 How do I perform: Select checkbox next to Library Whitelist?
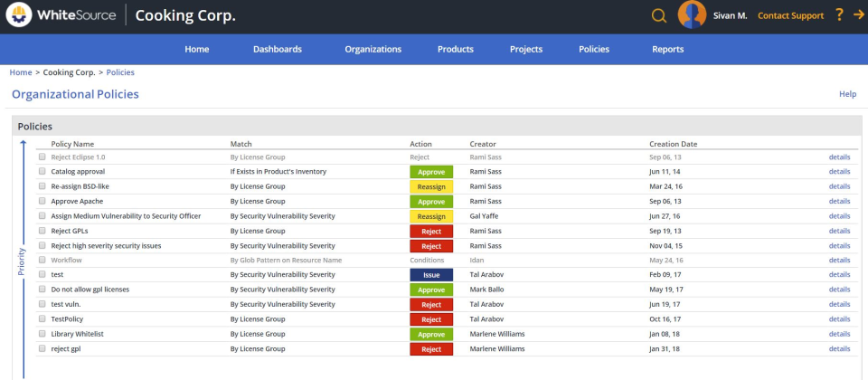42,334
